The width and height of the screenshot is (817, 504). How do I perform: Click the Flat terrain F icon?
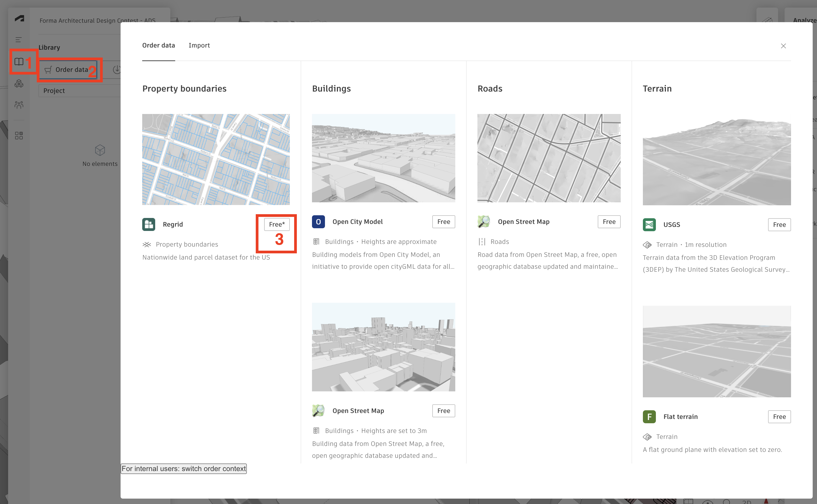coord(649,416)
